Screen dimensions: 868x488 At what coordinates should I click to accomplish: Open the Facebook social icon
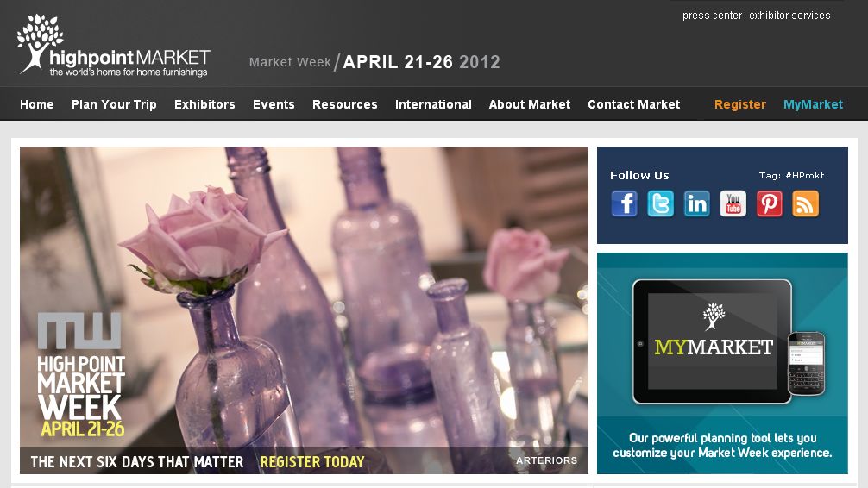click(x=625, y=203)
